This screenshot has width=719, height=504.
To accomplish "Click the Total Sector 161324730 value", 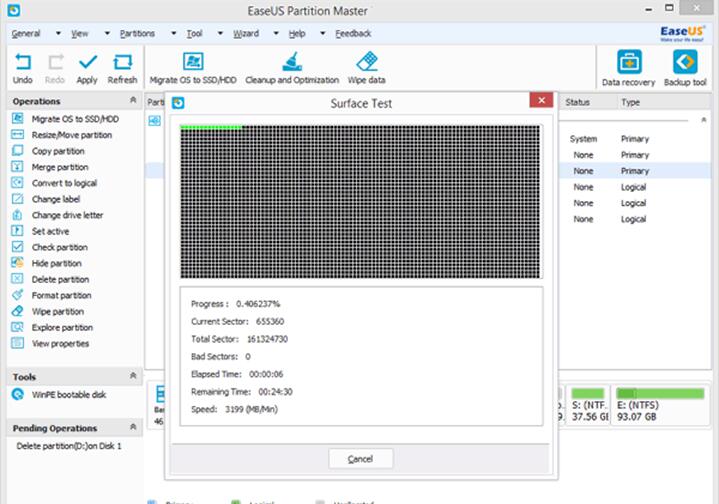I will coord(267,339).
